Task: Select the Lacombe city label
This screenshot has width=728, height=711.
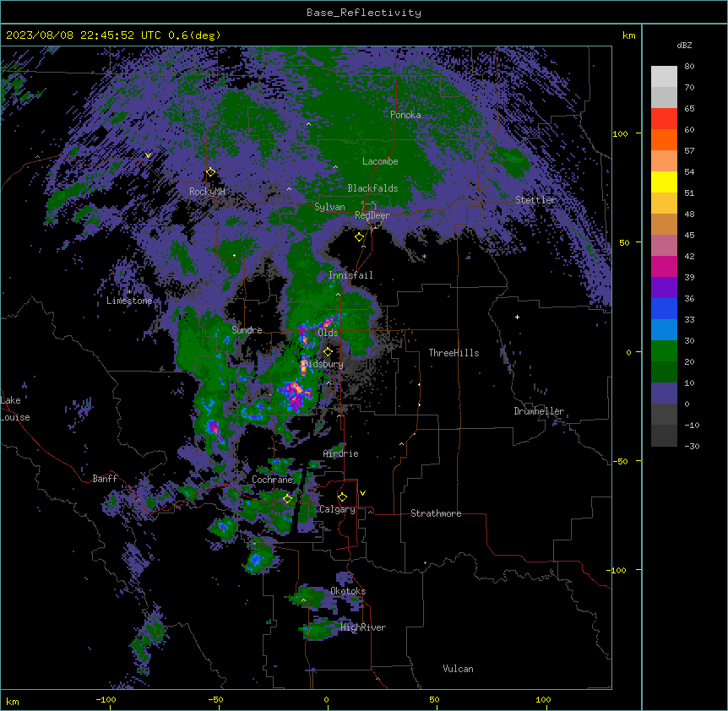Action: tap(380, 161)
